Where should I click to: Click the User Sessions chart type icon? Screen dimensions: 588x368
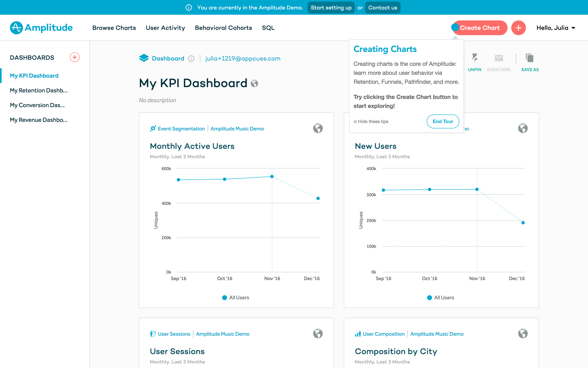pos(153,334)
